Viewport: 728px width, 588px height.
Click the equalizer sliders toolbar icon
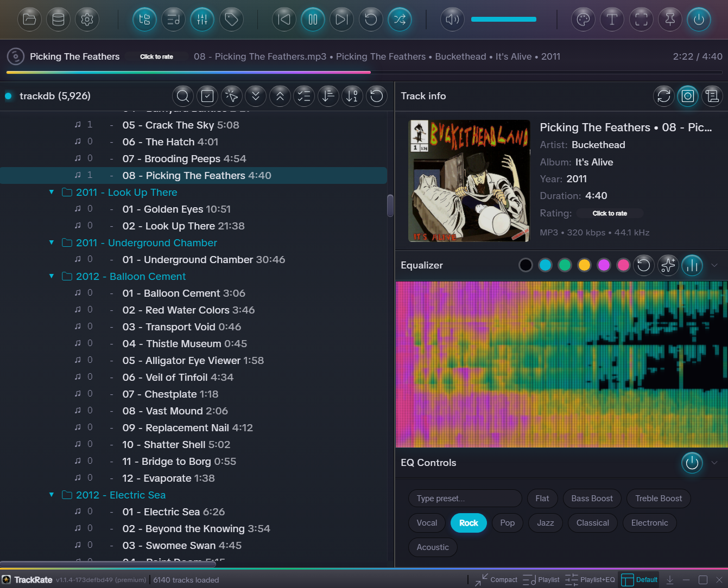(x=202, y=20)
